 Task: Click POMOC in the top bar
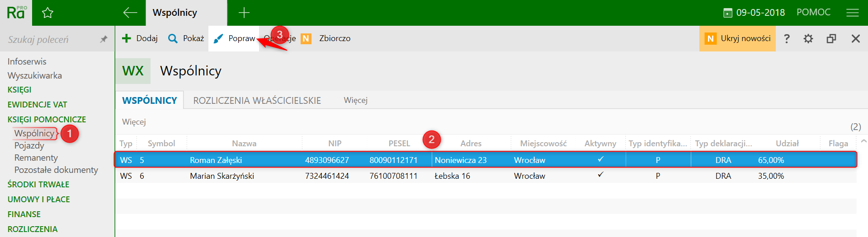[813, 12]
